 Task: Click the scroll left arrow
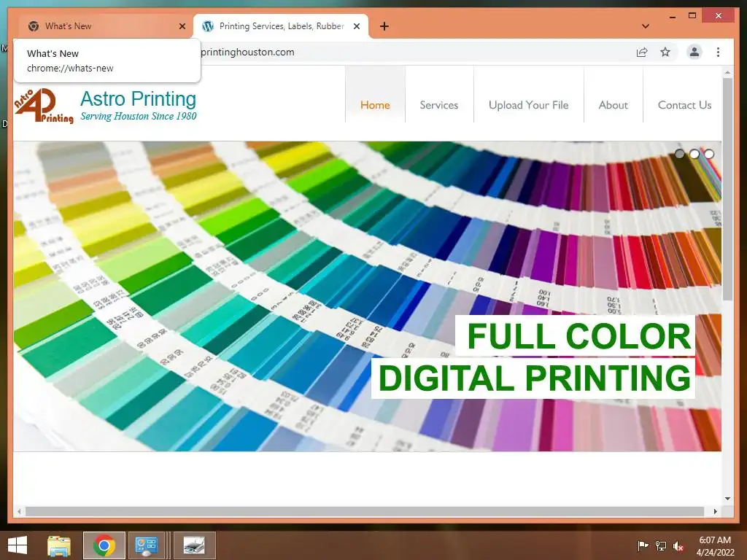point(19,511)
